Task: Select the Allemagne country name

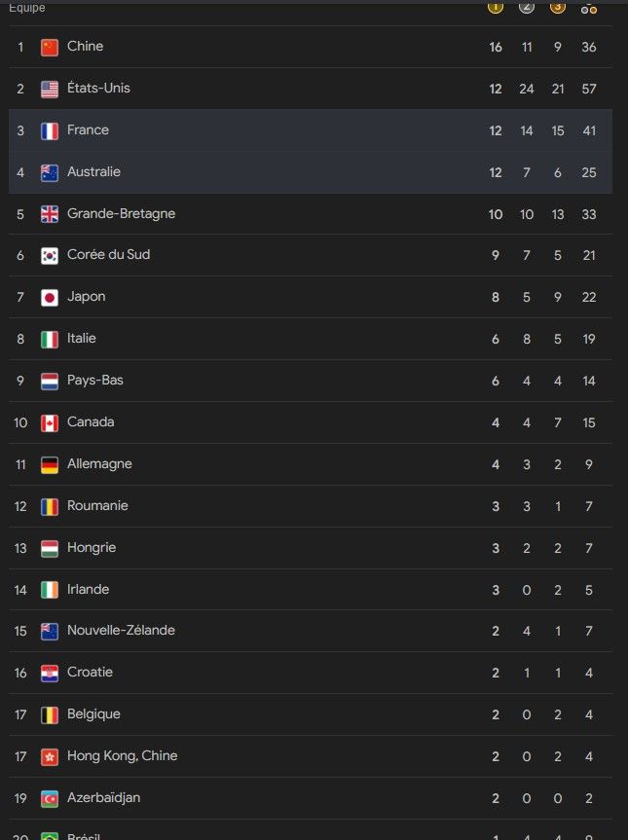Action: point(99,464)
